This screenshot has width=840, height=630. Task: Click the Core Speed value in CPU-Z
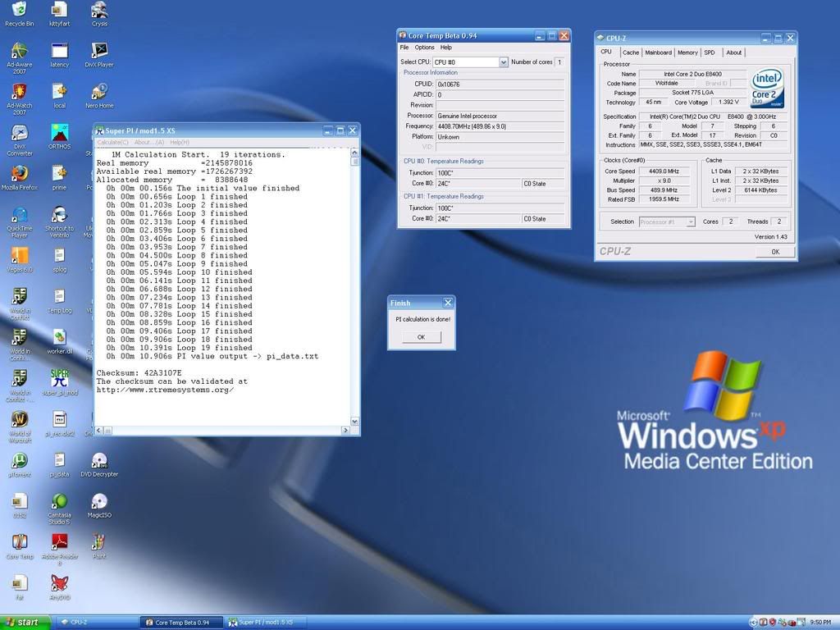(x=664, y=171)
